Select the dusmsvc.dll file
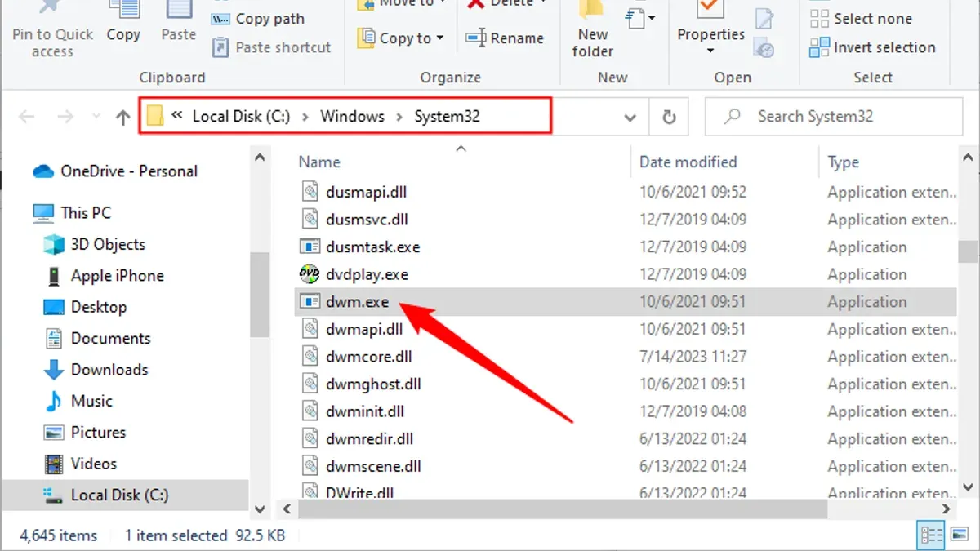Screen dimensions: 980x551 click(x=367, y=220)
